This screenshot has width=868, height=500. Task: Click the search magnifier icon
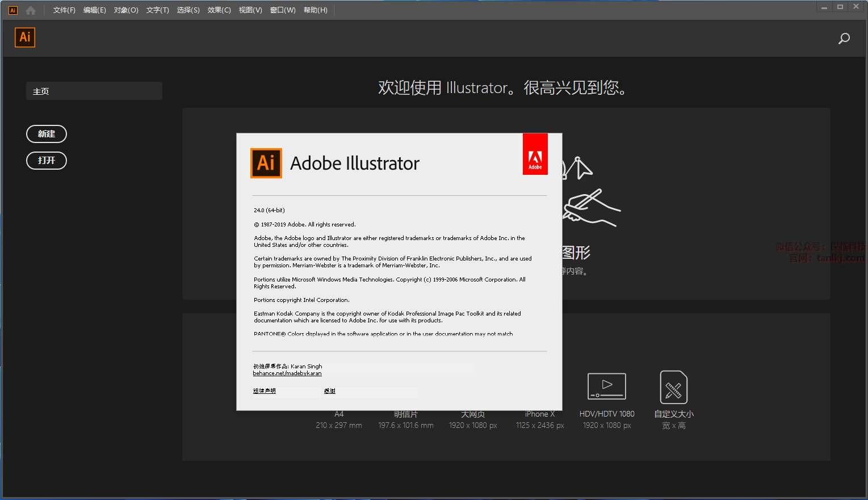tap(844, 39)
